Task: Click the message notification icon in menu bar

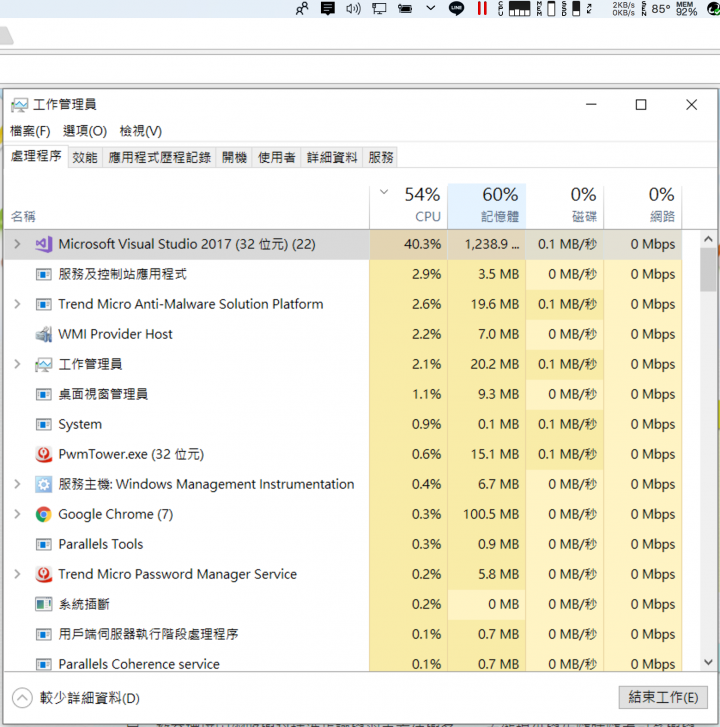Action: click(x=328, y=8)
